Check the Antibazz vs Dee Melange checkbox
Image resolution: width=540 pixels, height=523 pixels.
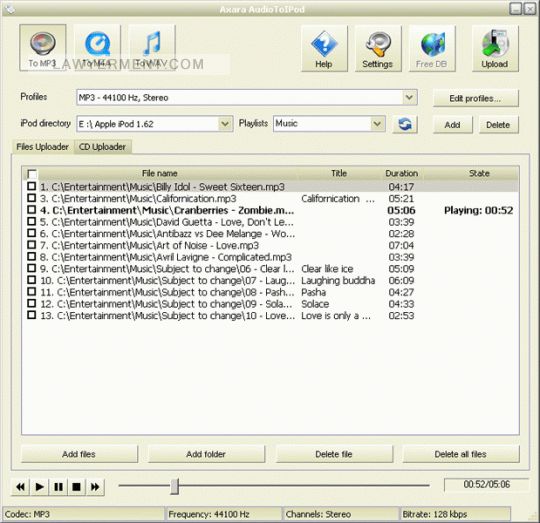click(x=31, y=233)
